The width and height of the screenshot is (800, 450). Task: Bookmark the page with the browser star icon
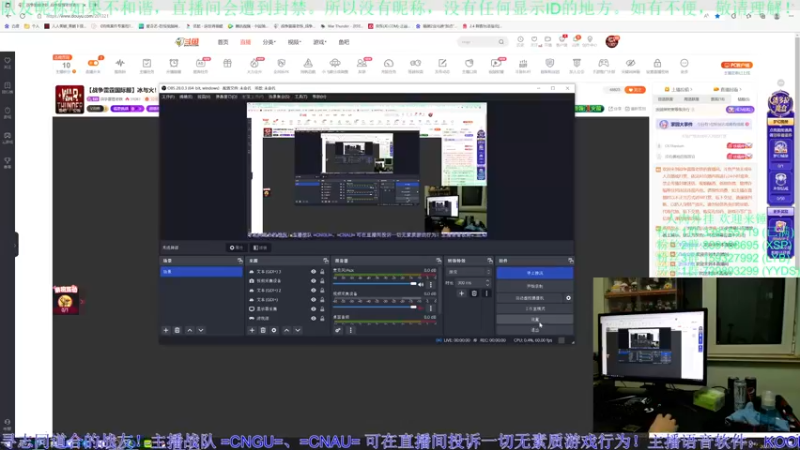717,16
